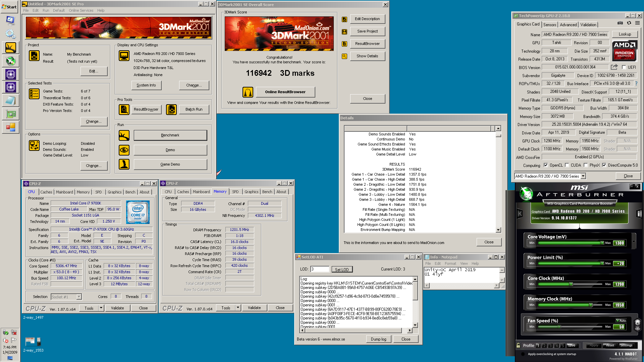Open the Online Services menu in 3DMark
Viewport: 644px width, 362px height.
click(x=81, y=10)
